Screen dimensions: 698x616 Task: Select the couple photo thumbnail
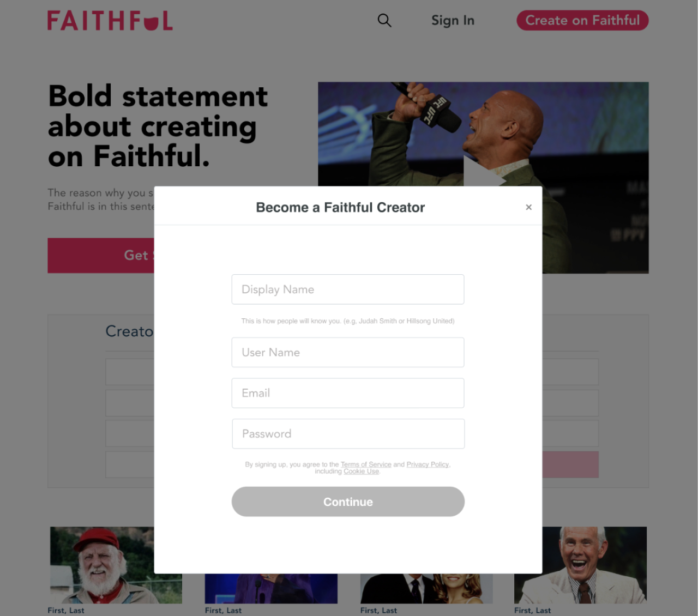[x=426, y=588]
